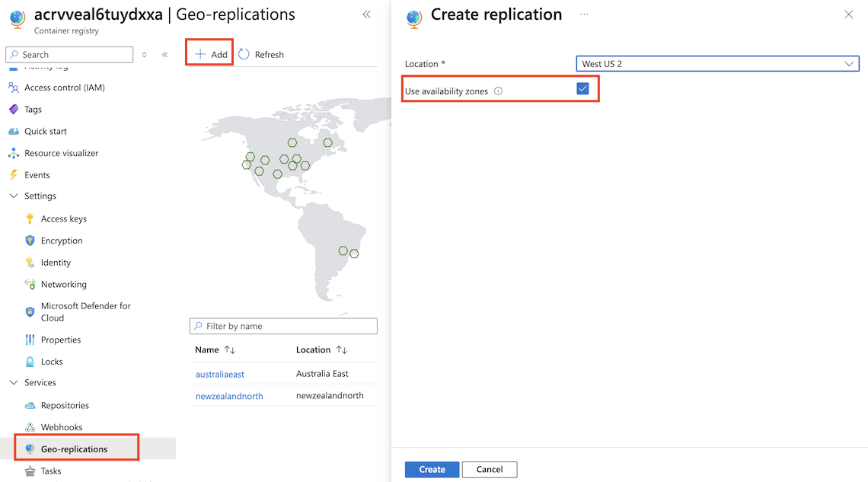
Task: Click the Filter by name field
Action: 283,326
